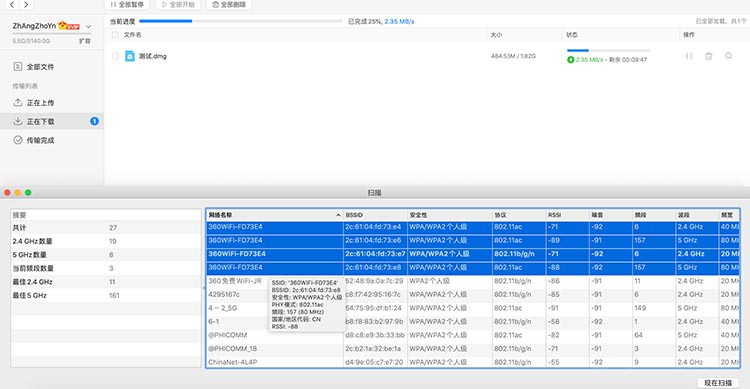Locate 测试.dmg with the magnifier icon

pos(728,56)
